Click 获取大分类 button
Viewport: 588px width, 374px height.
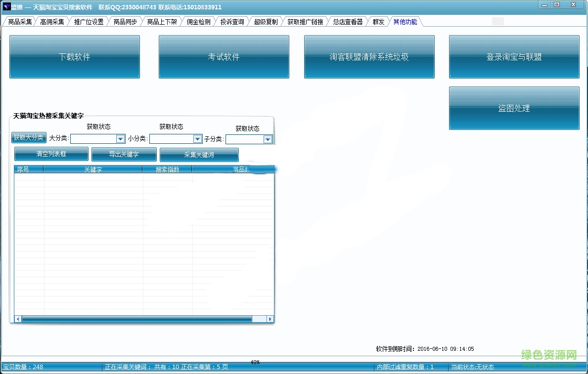pyautogui.click(x=29, y=138)
